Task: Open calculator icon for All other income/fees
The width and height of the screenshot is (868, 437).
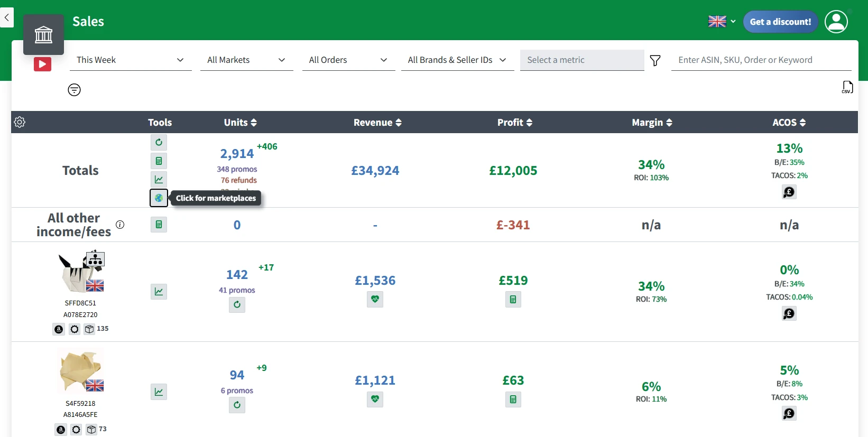Action: click(x=159, y=225)
